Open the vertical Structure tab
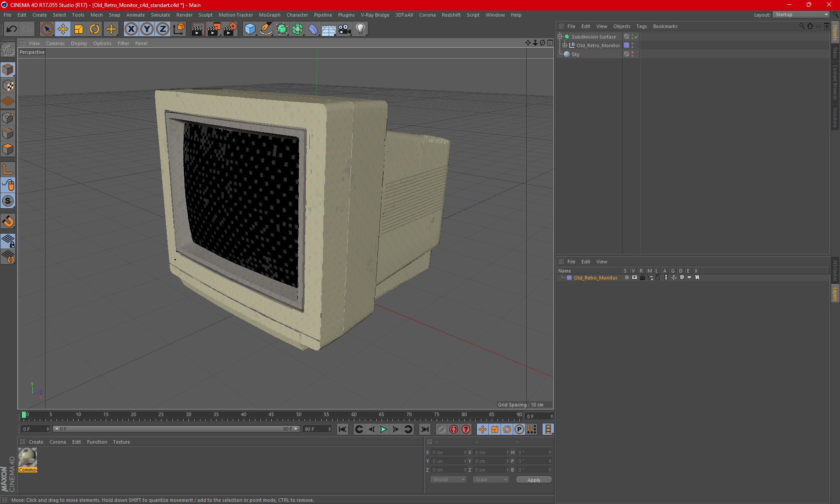 point(835,117)
